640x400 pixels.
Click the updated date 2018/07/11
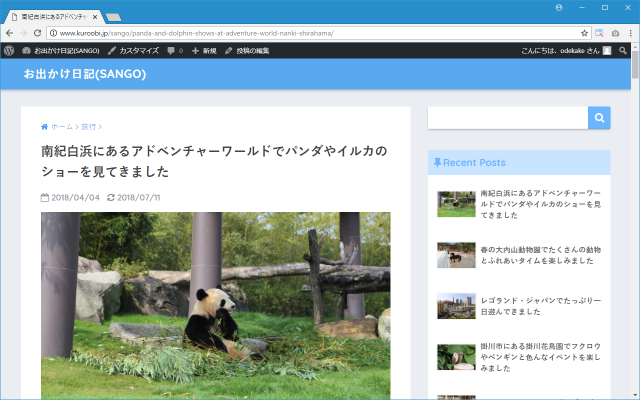(x=139, y=198)
